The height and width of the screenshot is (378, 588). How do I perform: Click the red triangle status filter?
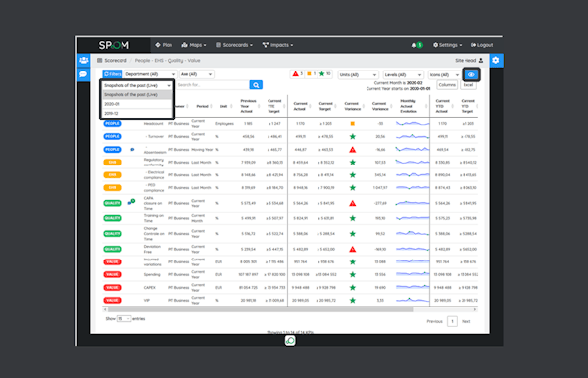pos(298,74)
